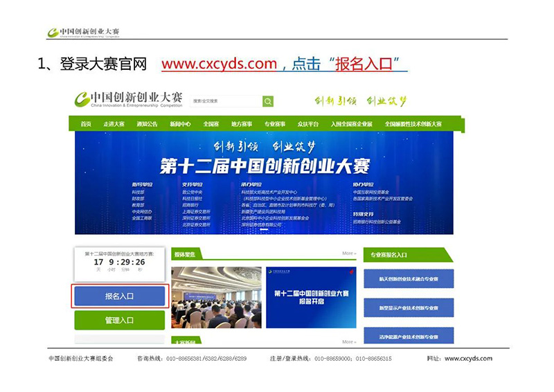Click the More link beside 大赛新闻
This screenshot has width=554, height=392.
(x=349, y=342)
